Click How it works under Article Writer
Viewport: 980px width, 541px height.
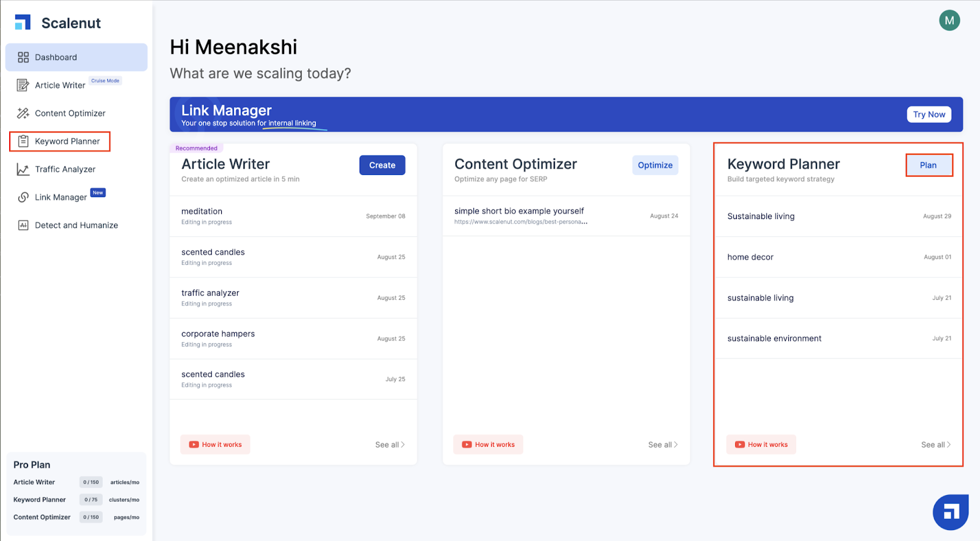(x=216, y=444)
